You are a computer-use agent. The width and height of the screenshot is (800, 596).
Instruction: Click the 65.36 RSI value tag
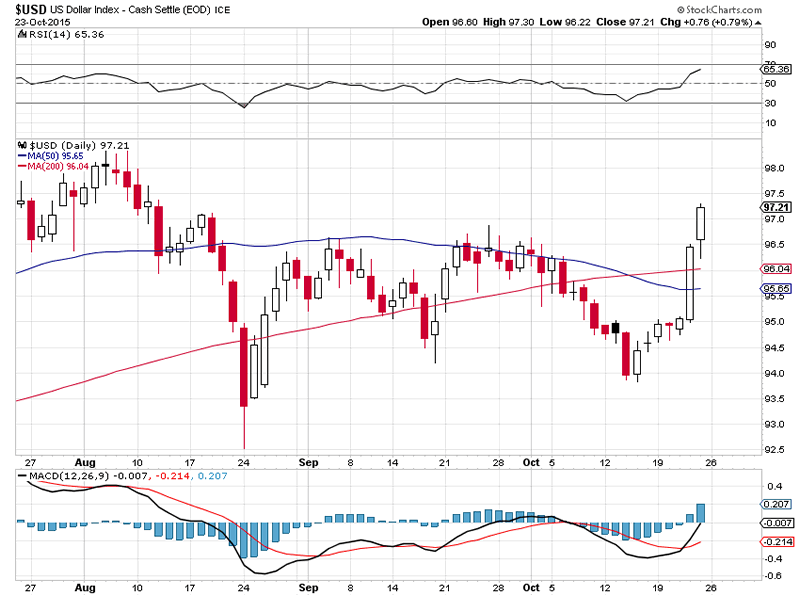point(776,69)
